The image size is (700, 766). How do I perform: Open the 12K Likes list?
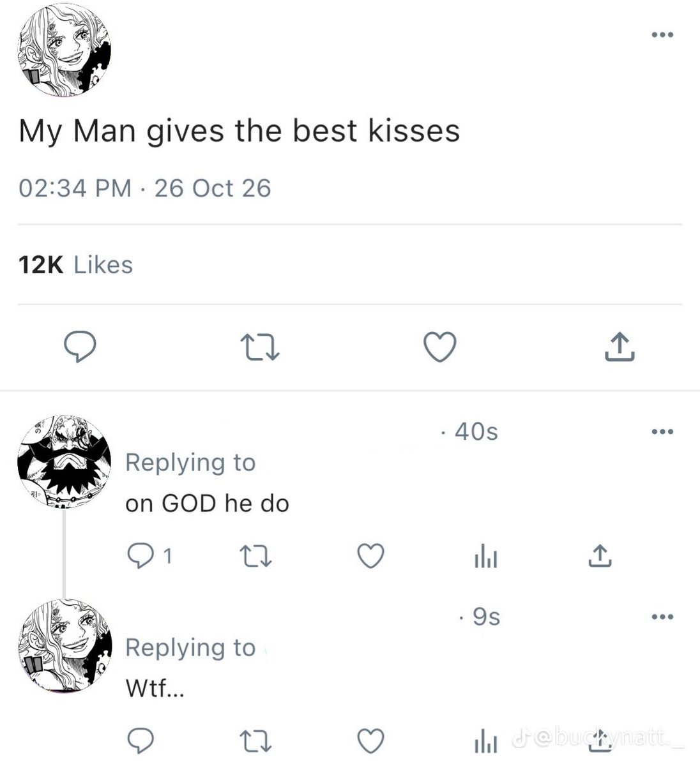pyautogui.click(x=75, y=265)
